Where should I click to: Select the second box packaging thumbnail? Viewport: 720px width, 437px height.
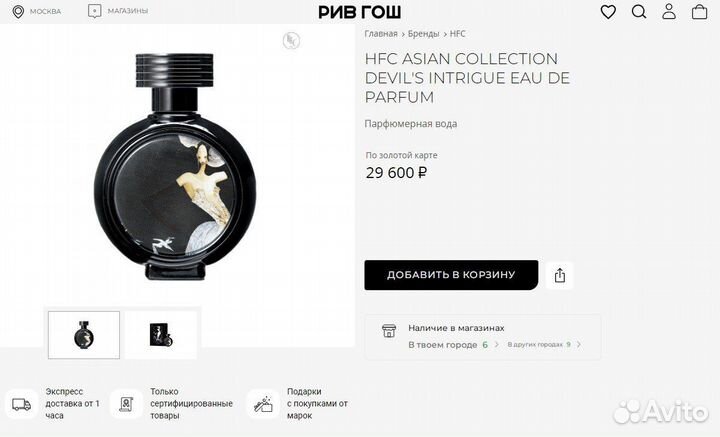161,335
